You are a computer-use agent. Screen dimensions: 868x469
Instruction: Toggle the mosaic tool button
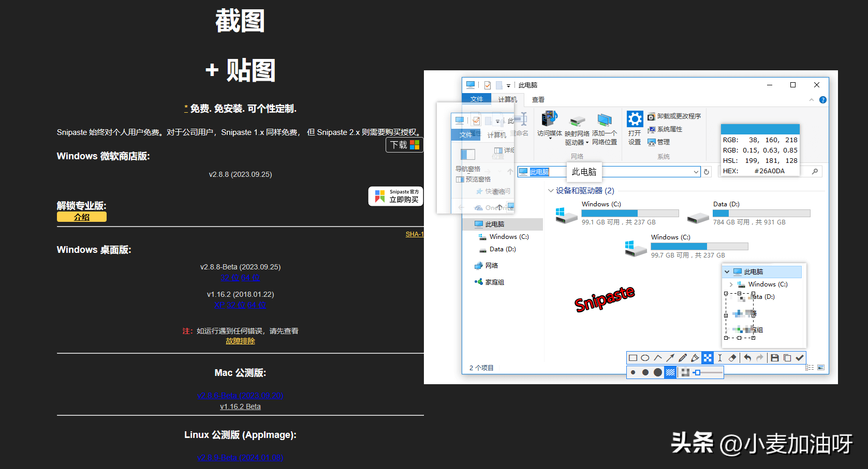(x=708, y=358)
